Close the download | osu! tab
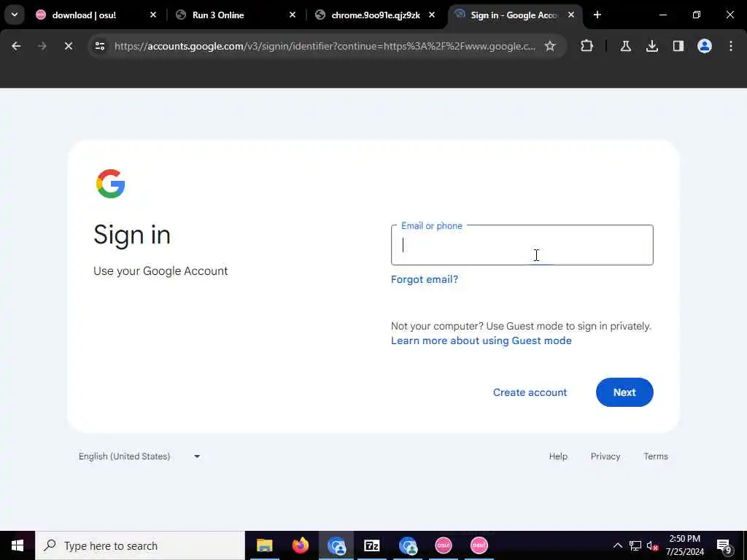The width and height of the screenshot is (747, 560). coord(153,15)
